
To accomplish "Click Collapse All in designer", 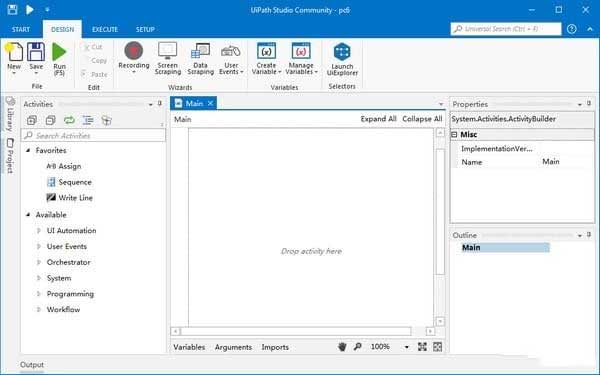I will 422,119.
